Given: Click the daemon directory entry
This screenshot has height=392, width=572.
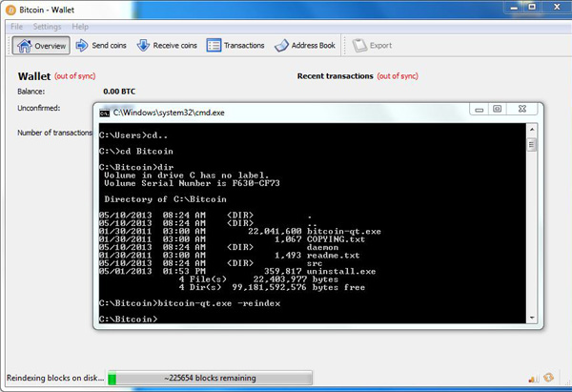Looking at the screenshot, I should coord(322,247).
